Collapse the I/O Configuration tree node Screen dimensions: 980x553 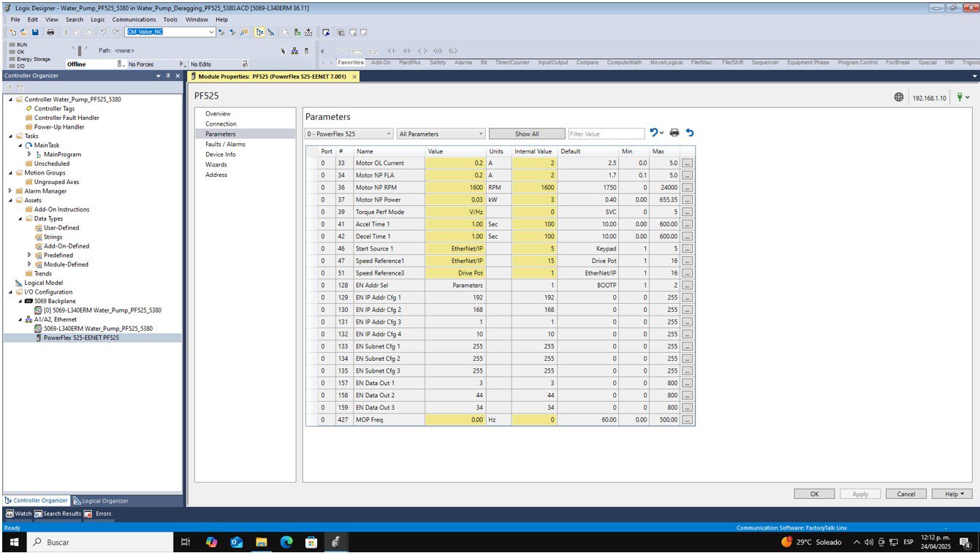[x=10, y=291]
